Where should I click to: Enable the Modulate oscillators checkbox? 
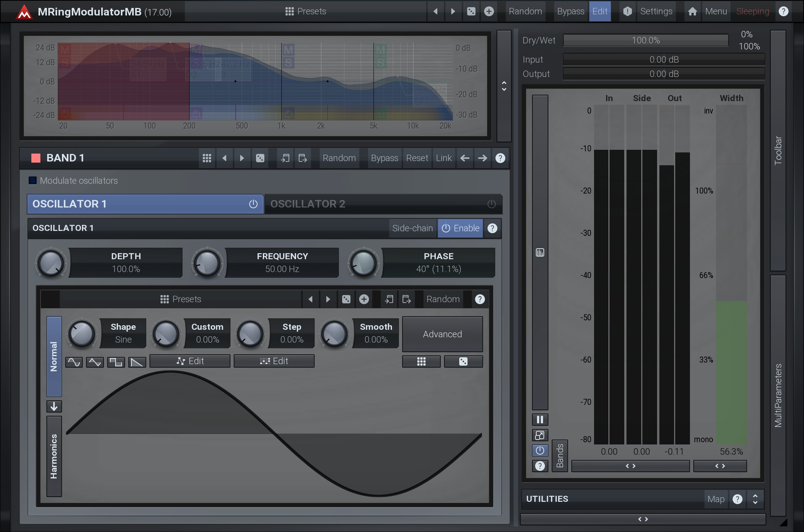[33, 181]
